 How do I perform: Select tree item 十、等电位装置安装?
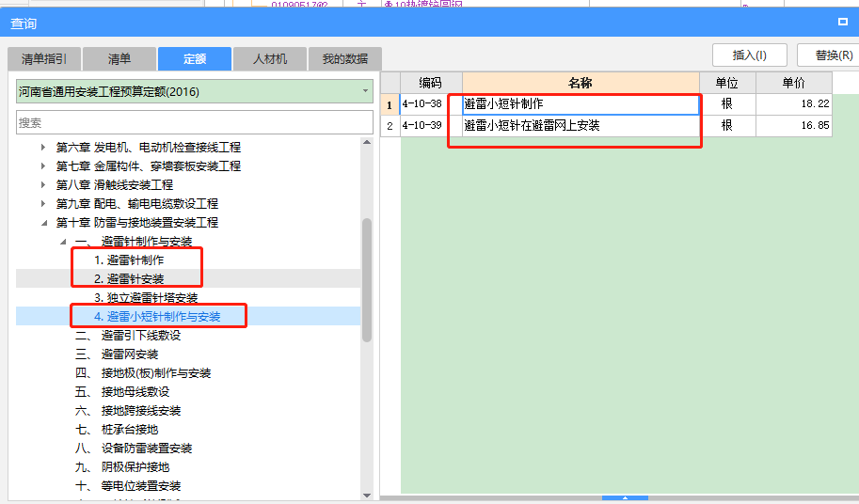(128, 486)
